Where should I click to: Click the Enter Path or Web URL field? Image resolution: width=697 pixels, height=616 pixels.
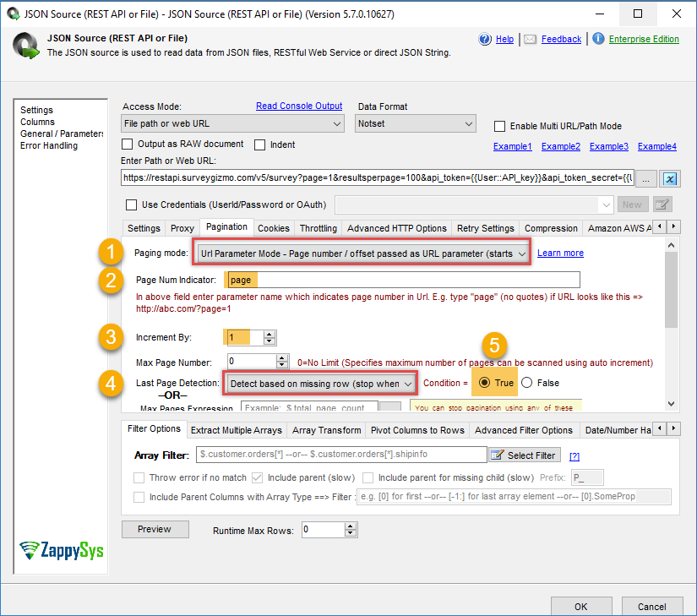click(x=378, y=177)
